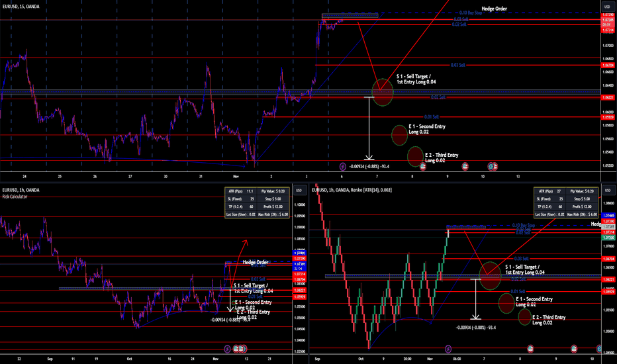Select the 0.03 Sell order line in the top chart
This screenshot has width=617, height=364.
[458, 65]
